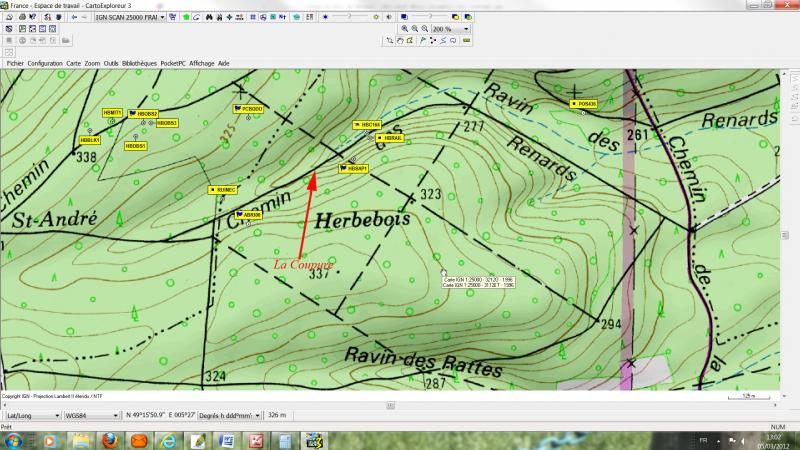Click the blue layer transparency icon
This screenshot has height=450, width=800.
pyautogui.click(x=404, y=17)
